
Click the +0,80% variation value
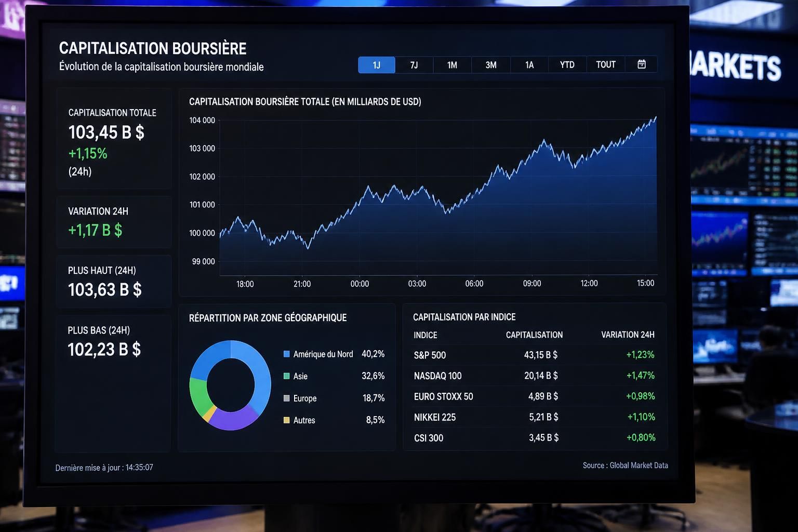click(641, 437)
